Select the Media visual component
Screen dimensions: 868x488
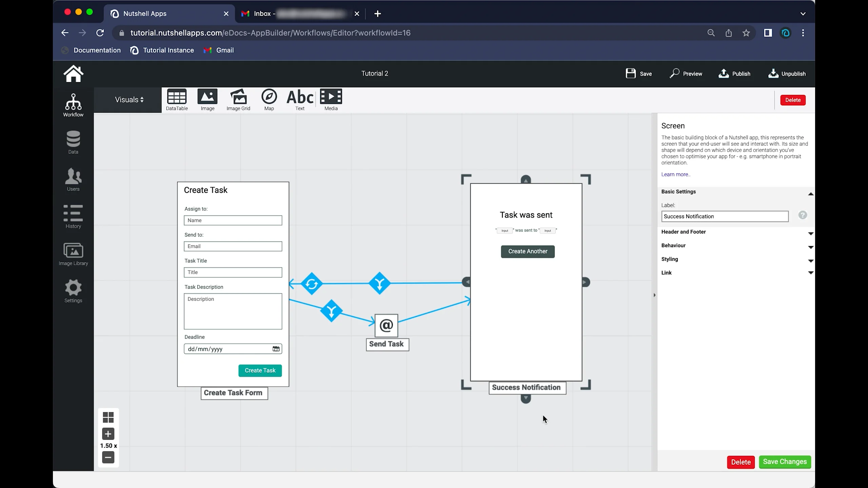click(x=331, y=100)
